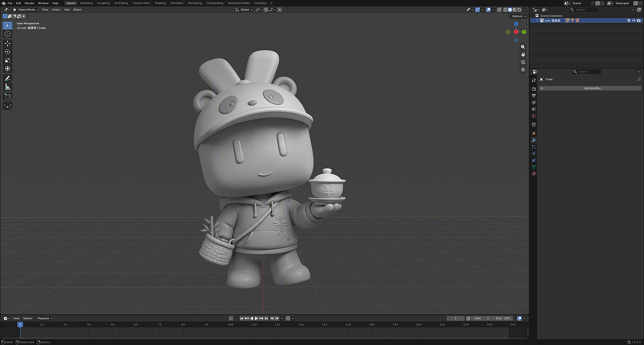Open the File menu
This screenshot has height=345, width=644.
[10, 3]
